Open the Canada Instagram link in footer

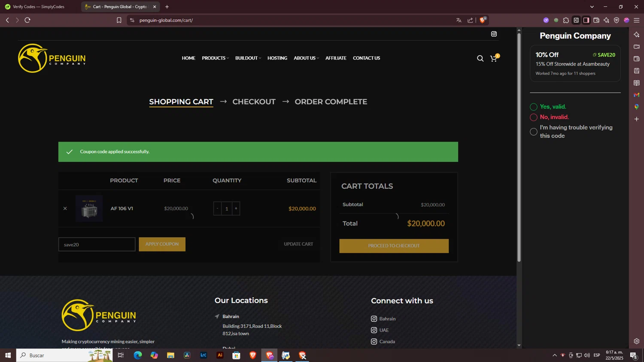coord(383,341)
